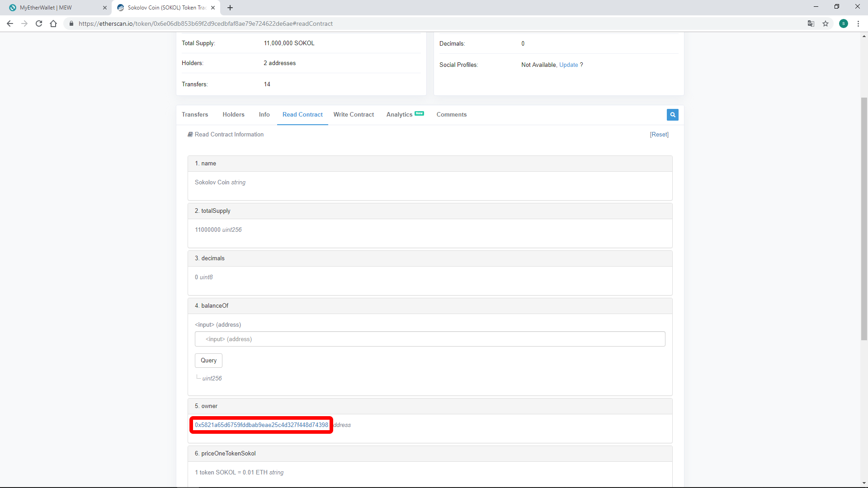Screen dimensions: 868x488
Task: Click the page vertical scrollbar
Action: tap(864, 219)
